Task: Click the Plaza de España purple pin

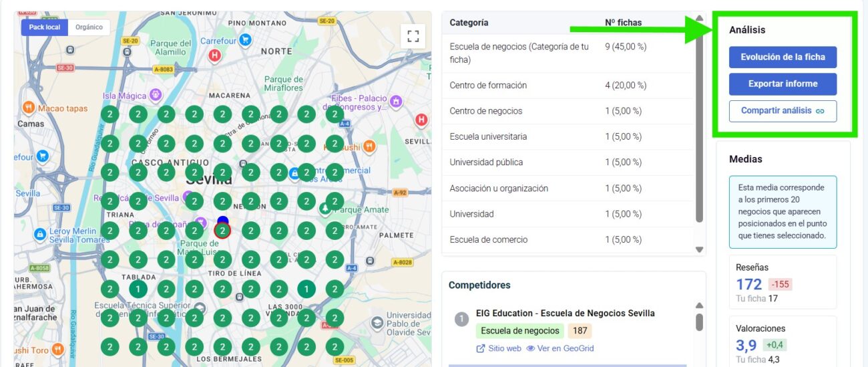Action: click(202, 221)
